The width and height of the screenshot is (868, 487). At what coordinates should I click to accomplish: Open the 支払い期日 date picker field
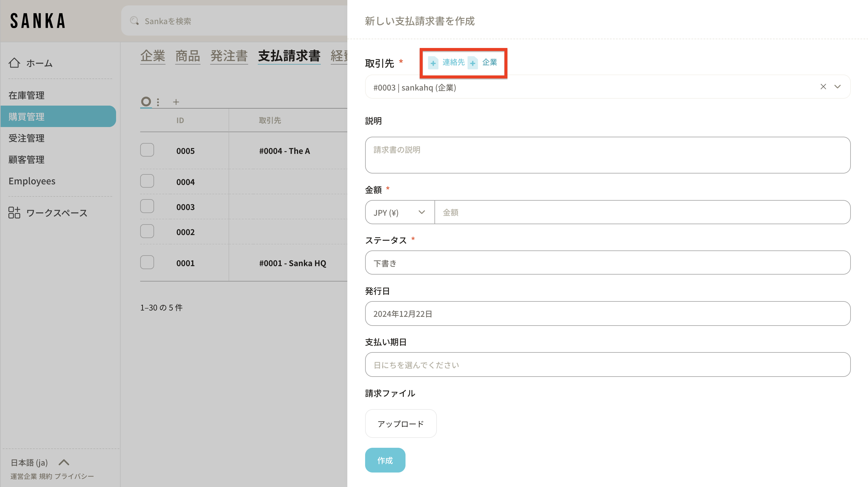point(607,365)
